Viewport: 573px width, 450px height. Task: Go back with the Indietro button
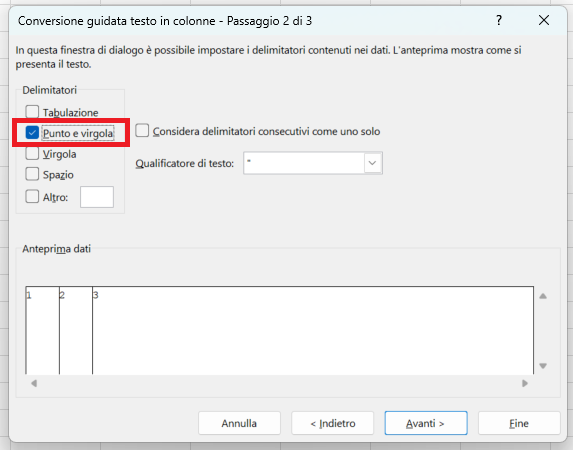[333, 423]
